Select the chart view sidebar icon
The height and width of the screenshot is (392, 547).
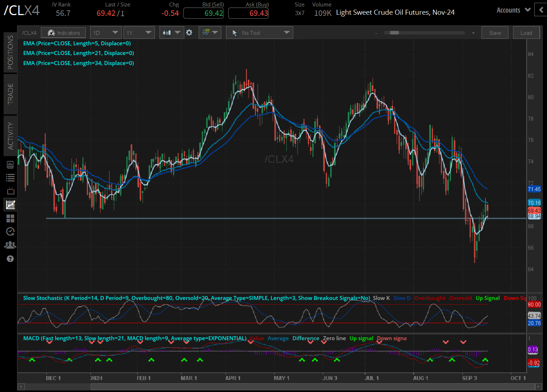pyautogui.click(x=10, y=205)
